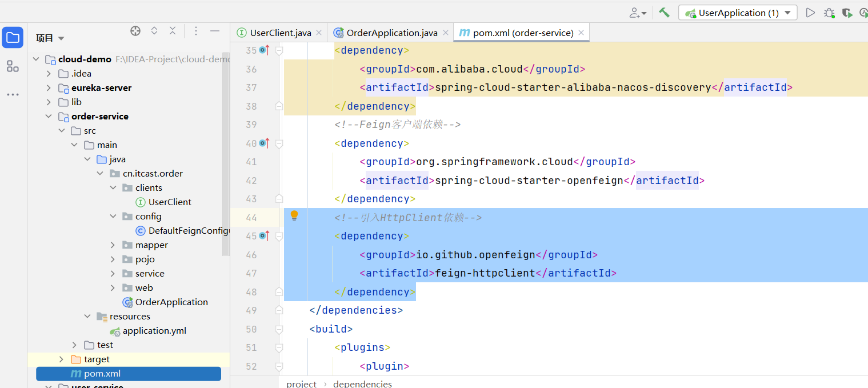The height and width of the screenshot is (388, 868).
Task: Click the gutter dependency icon on line 40
Action: point(264,143)
